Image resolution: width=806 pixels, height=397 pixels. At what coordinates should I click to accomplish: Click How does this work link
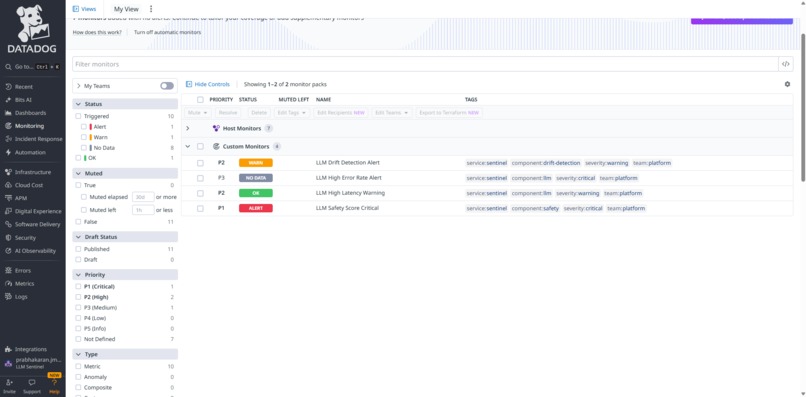coord(97,32)
